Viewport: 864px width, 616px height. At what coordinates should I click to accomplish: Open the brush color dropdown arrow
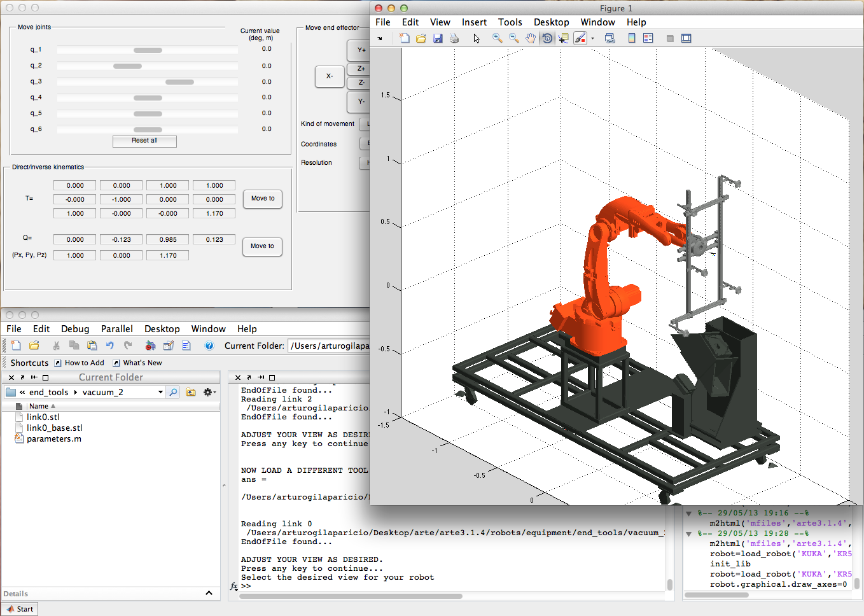(592, 38)
